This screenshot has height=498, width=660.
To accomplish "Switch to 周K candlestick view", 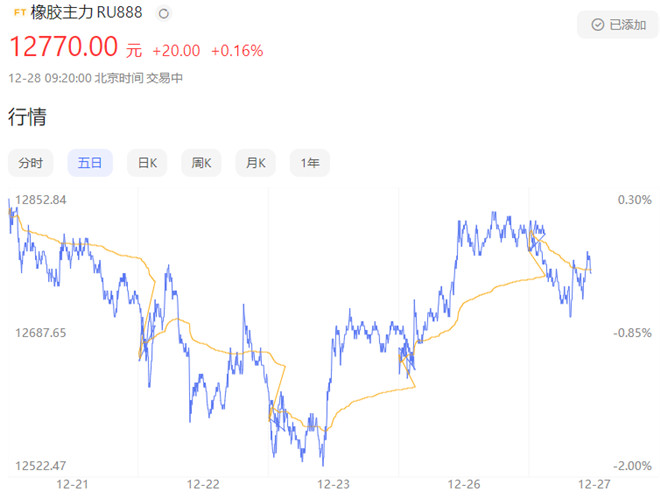I will click(x=201, y=162).
